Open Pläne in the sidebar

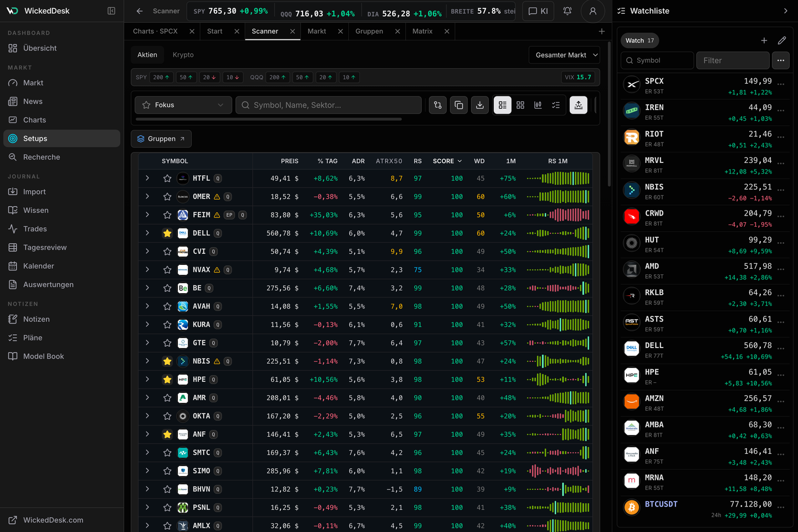point(62,337)
